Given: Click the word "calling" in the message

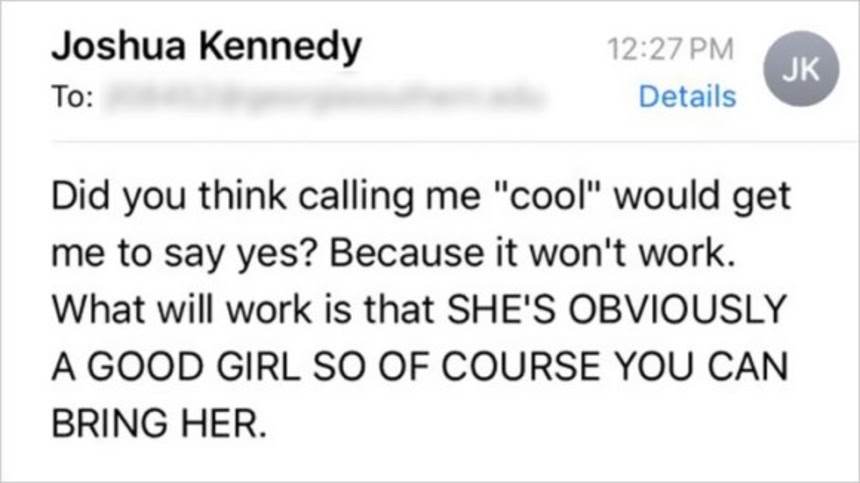Looking at the screenshot, I should pyautogui.click(x=293, y=196).
